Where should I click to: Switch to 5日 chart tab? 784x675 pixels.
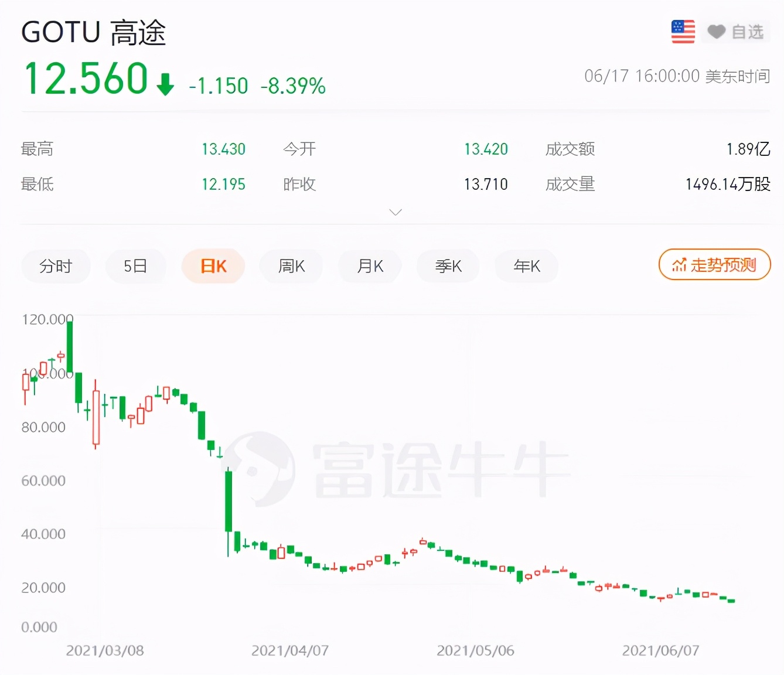(135, 266)
